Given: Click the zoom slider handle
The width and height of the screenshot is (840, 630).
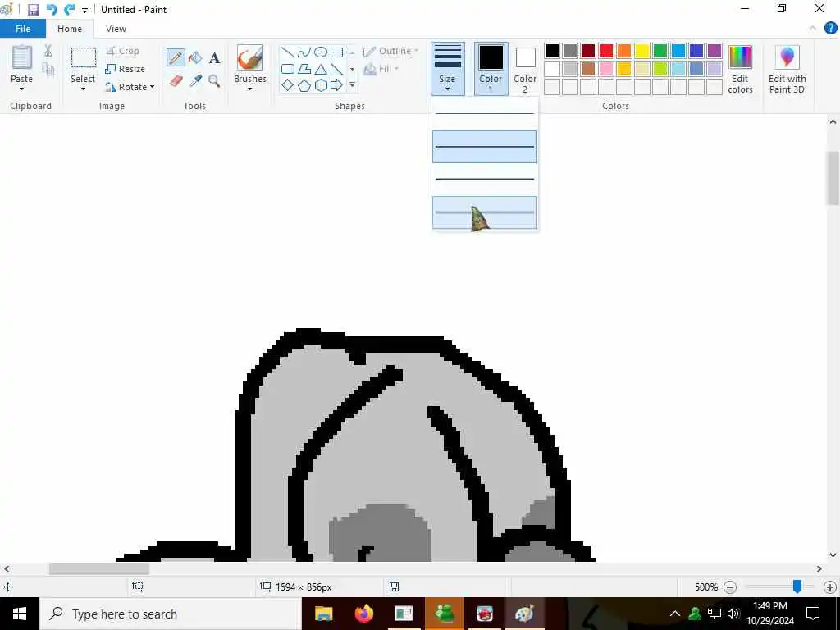Looking at the screenshot, I should coord(797,587).
